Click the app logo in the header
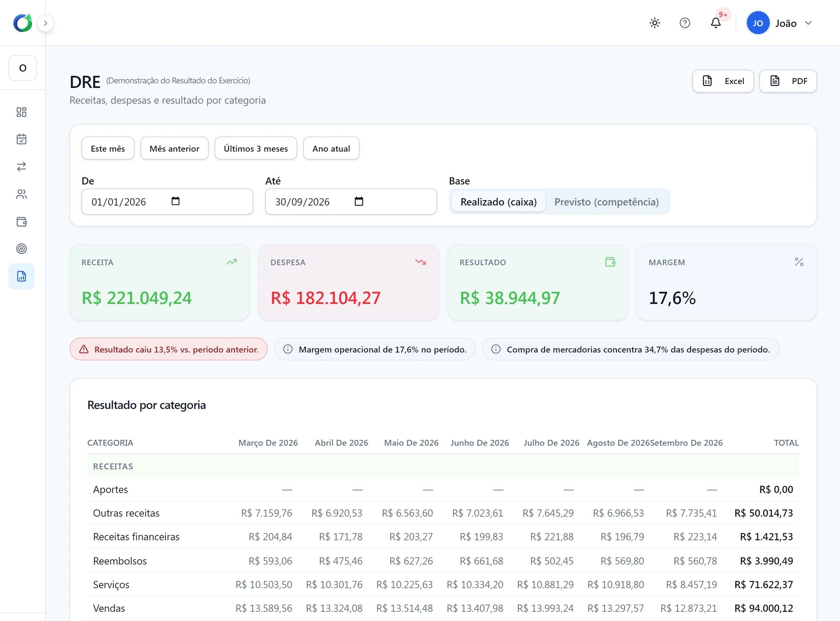 (23, 23)
